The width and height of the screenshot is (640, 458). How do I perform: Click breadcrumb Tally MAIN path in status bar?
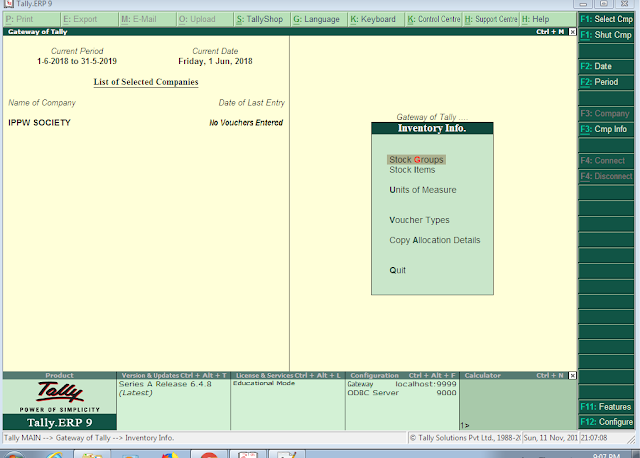(x=89, y=438)
